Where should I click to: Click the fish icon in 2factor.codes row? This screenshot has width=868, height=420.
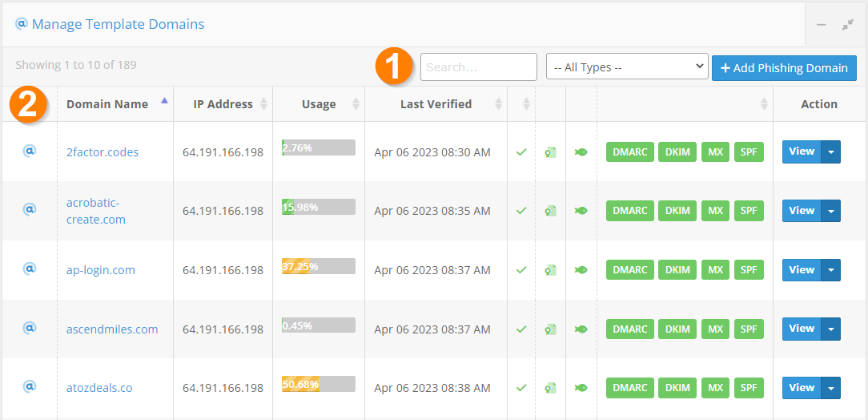pos(581,151)
